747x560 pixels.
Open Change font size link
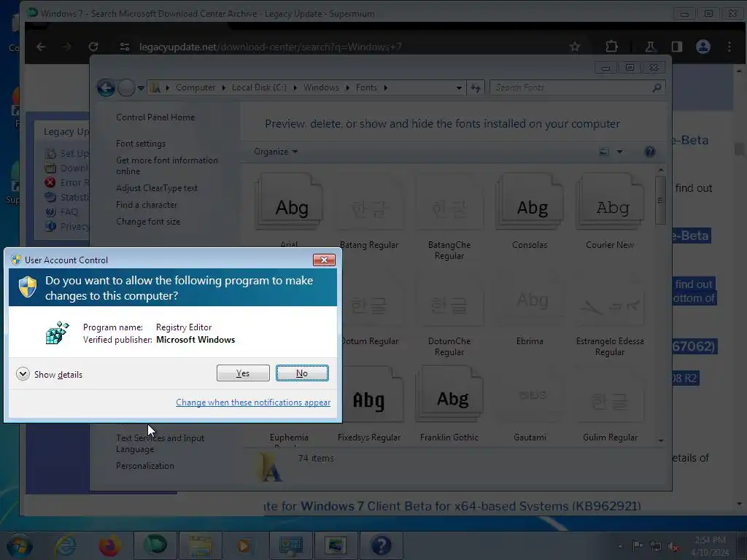tap(148, 222)
